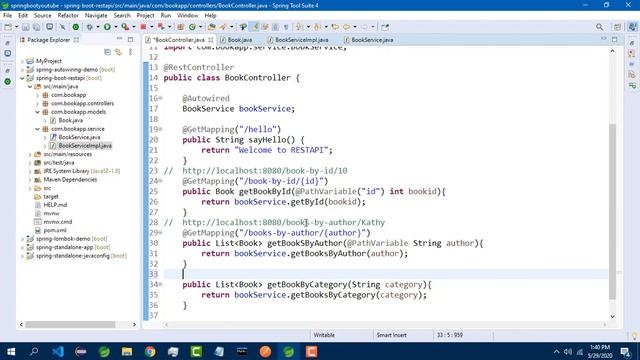Click the Run Last Tool external tools icon

[x=125, y=27]
